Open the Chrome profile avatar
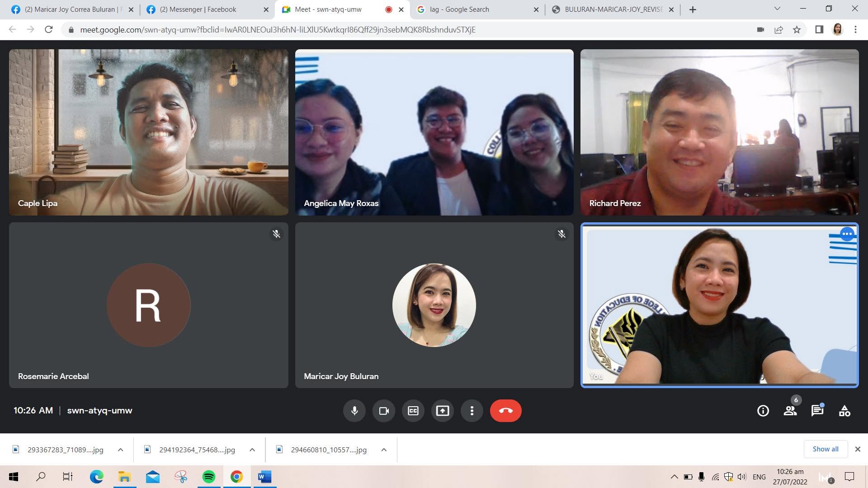This screenshot has height=488, width=868. tap(838, 30)
